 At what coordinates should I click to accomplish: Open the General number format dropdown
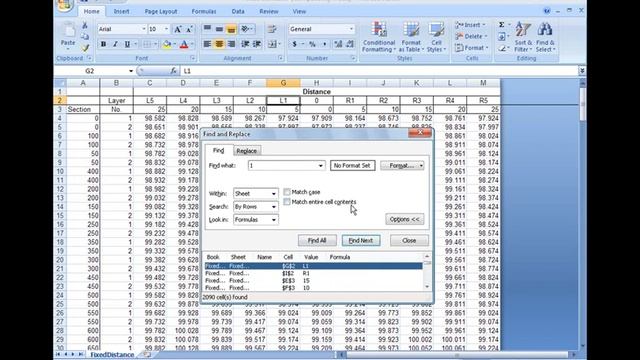pos(351,29)
